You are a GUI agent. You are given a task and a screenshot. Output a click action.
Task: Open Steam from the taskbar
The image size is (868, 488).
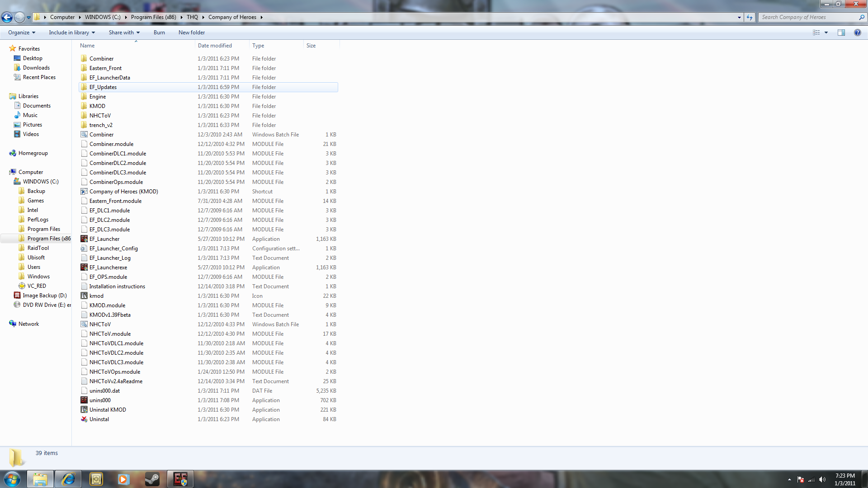tap(152, 479)
